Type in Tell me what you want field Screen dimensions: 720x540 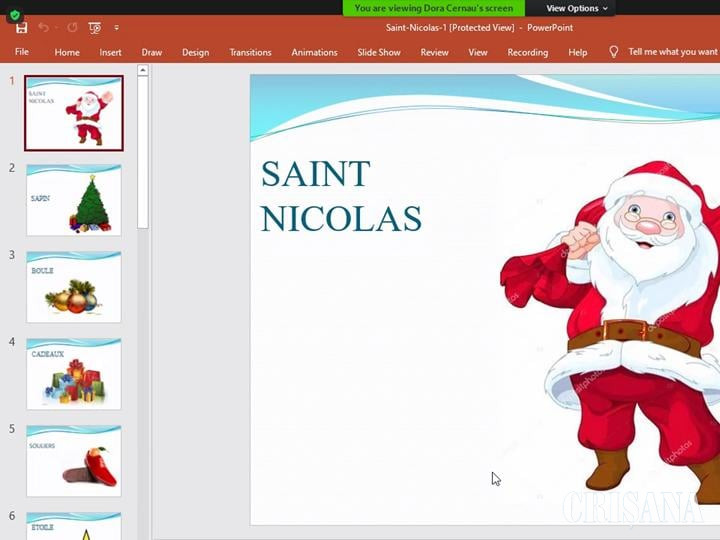pos(672,52)
